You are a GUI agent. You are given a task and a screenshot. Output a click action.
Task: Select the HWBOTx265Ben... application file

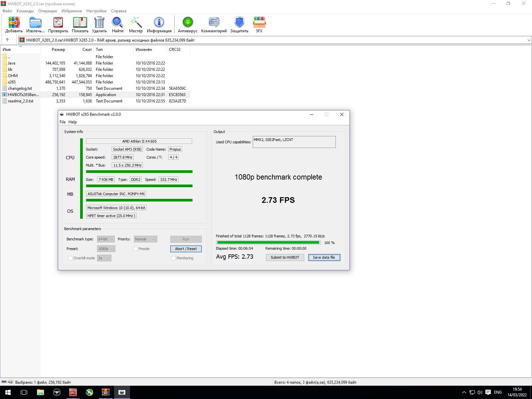tap(95, 95)
